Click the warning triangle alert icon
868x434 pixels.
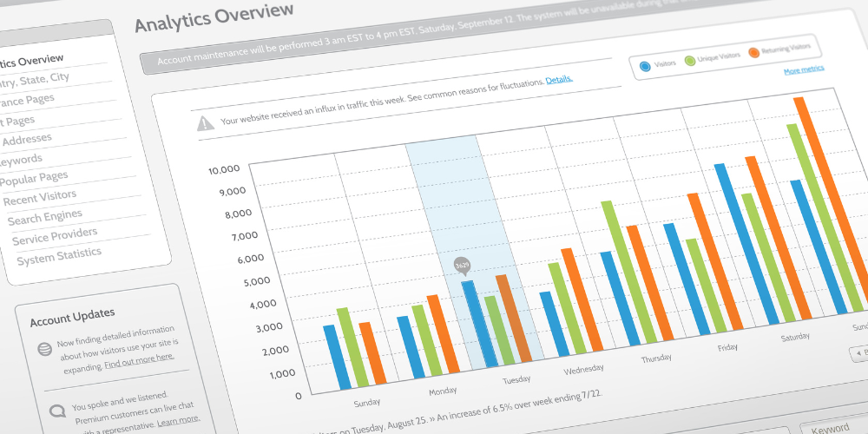(205, 123)
